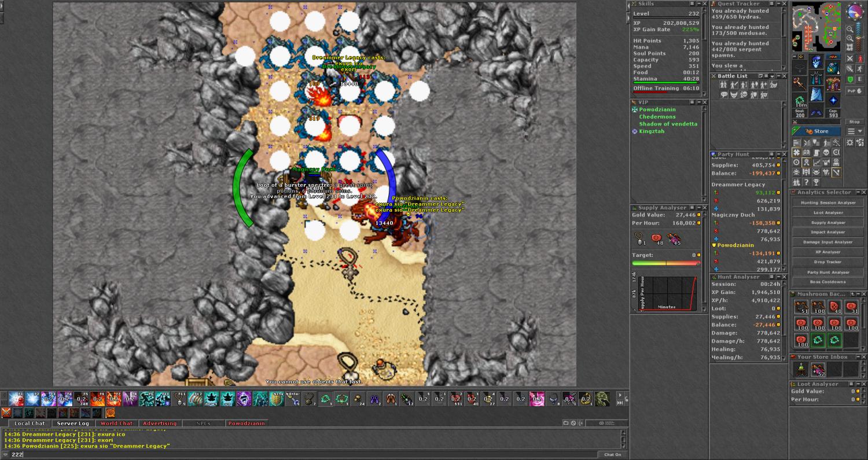Toggle first Battle List filter icon
868x460 pixels.
point(724,84)
